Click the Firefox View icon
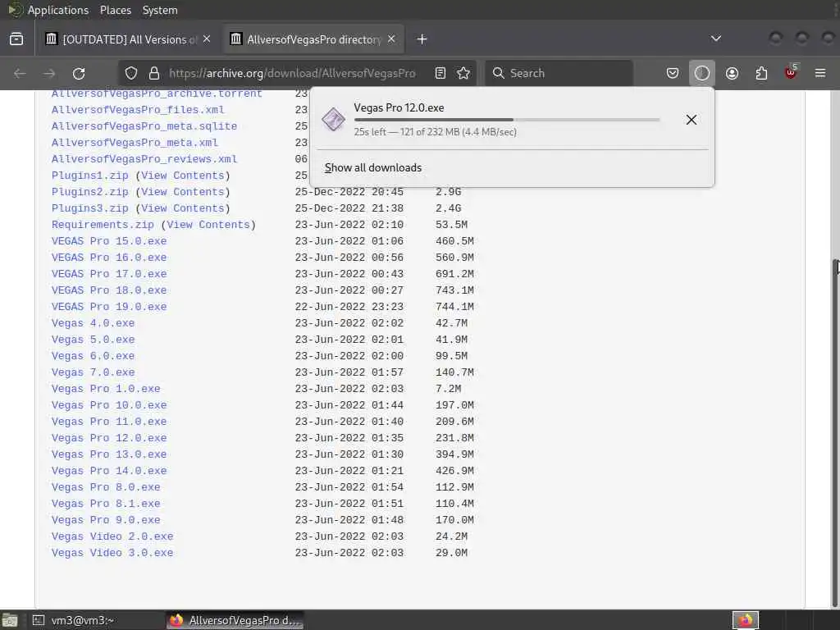The height and width of the screenshot is (630, 840). tap(16, 39)
